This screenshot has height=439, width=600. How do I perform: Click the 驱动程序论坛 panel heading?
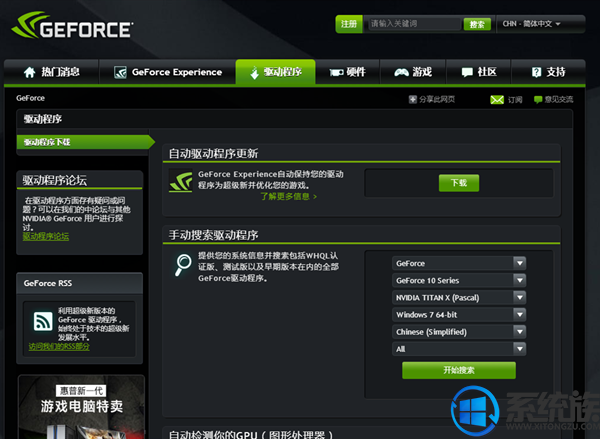click(x=54, y=180)
